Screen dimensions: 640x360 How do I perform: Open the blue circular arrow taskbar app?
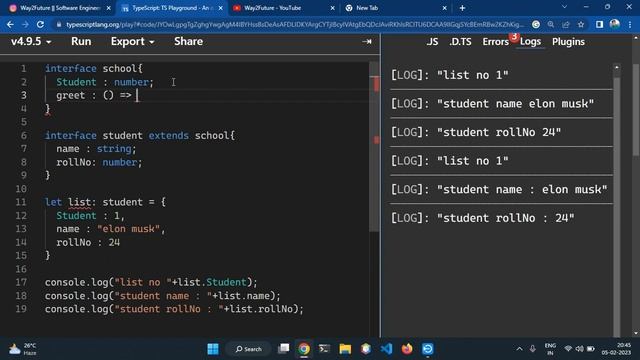point(427,349)
